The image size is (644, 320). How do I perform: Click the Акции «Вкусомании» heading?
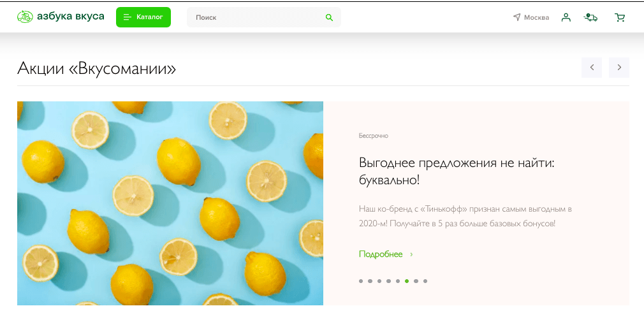pos(96,68)
